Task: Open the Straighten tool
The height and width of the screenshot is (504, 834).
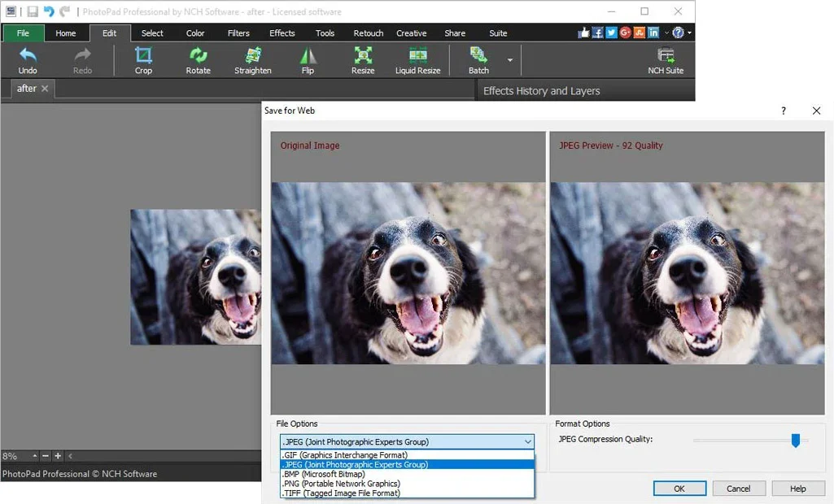Action: click(252, 59)
